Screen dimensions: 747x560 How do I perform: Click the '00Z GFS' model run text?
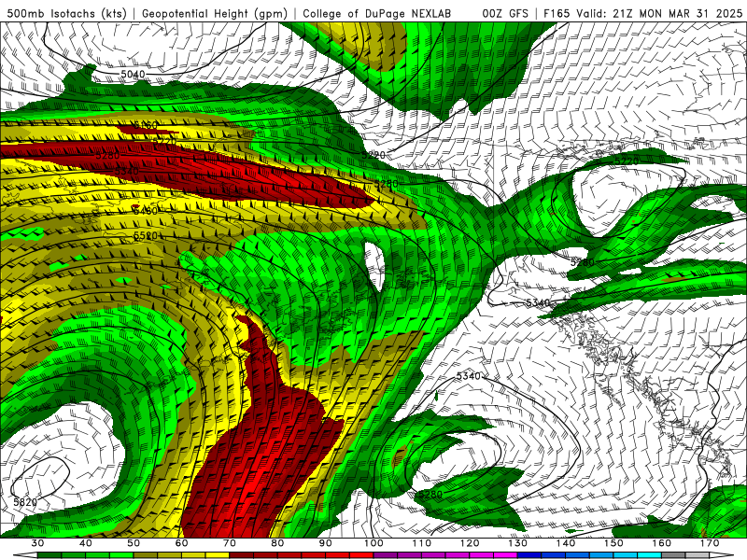click(505, 13)
